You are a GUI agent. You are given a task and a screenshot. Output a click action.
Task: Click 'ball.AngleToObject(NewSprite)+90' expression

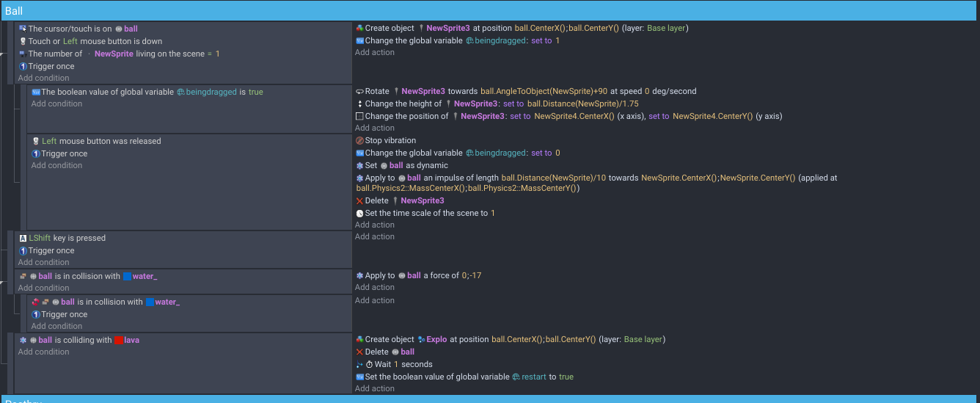pyautogui.click(x=544, y=91)
